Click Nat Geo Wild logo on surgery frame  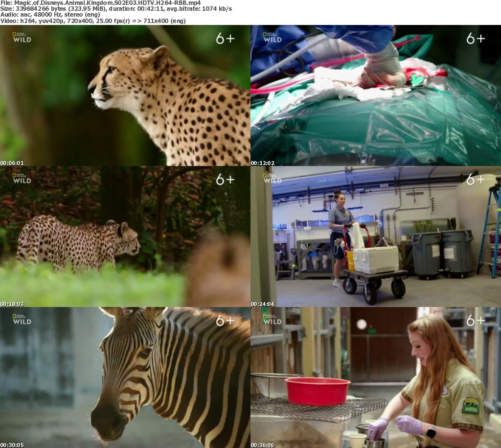click(x=272, y=37)
